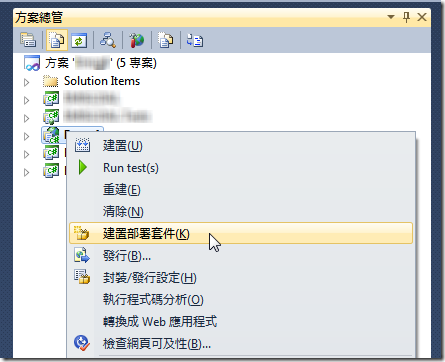The width and height of the screenshot is (445, 362).
Task: Click the ASP.NET Configuration hammer-globe icon
Action: click(137, 40)
